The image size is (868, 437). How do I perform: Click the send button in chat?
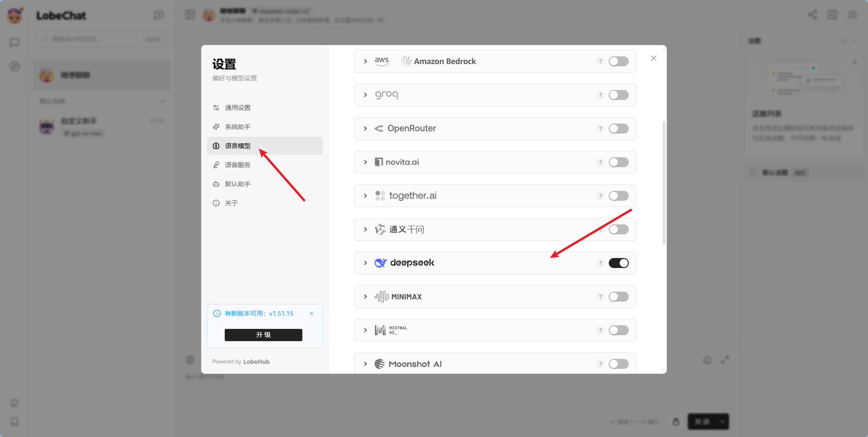(702, 422)
